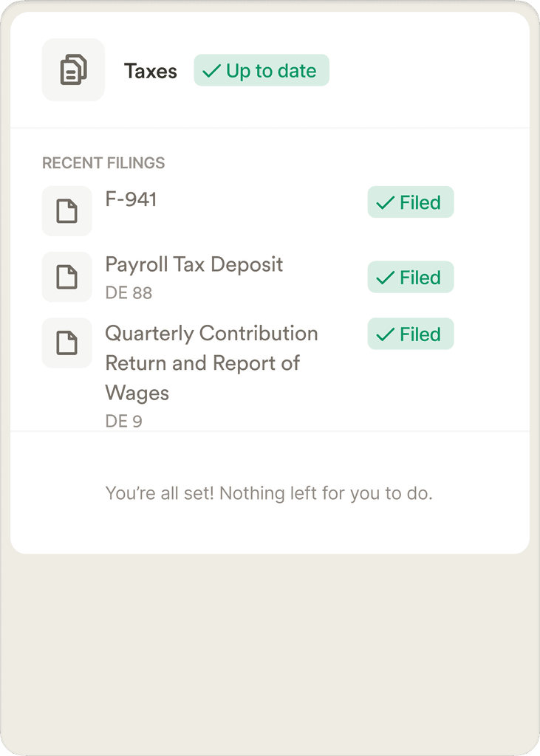This screenshot has width=540, height=756.
Task: Click the Taxes stacked documents icon
Action: click(73, 70)
